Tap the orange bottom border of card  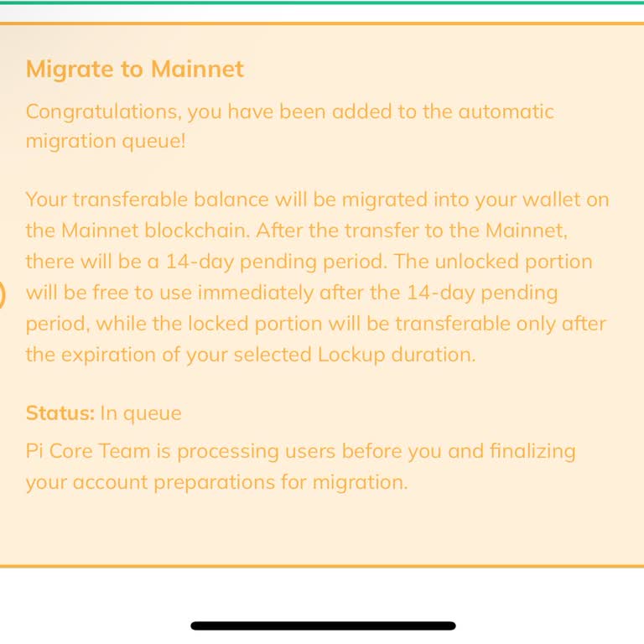322,567
